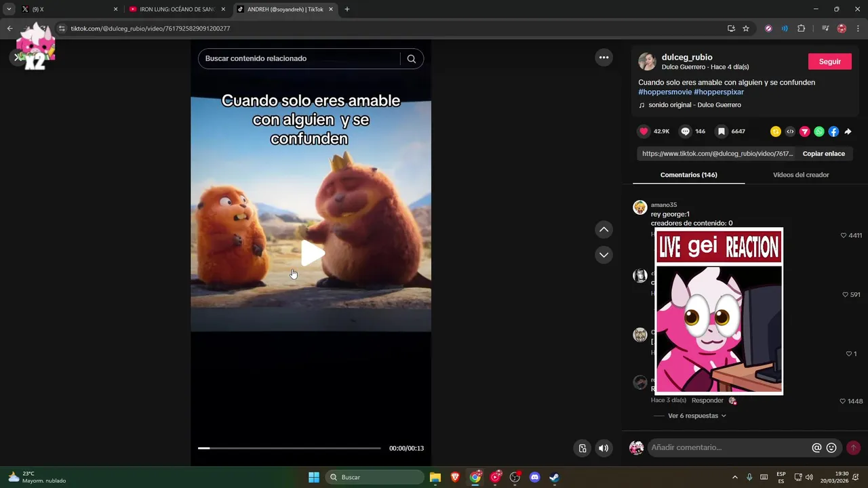Image resolution: width=868 pixels, height=488 pixels.
Task: Switch to Comentarios (146) tab
Action: [688, 175]
